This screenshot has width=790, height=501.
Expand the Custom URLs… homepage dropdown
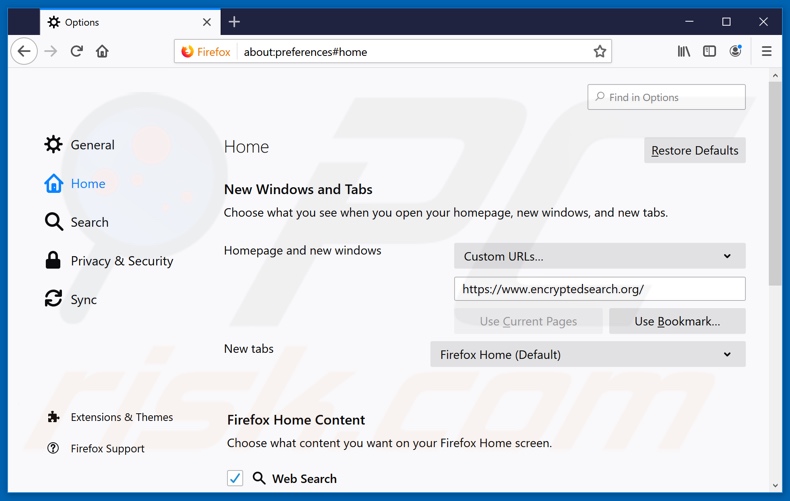tap(600, 256)
